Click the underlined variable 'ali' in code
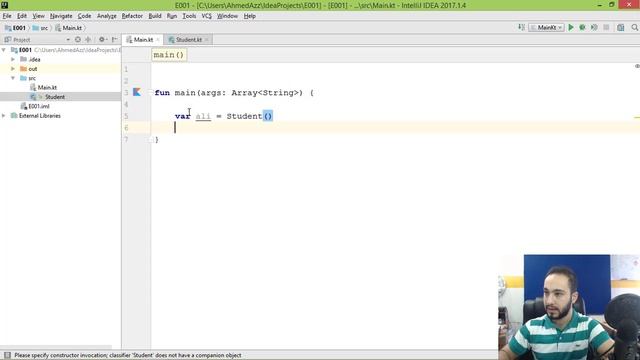This screenshot has width=640, height=360. coord(203,116)
